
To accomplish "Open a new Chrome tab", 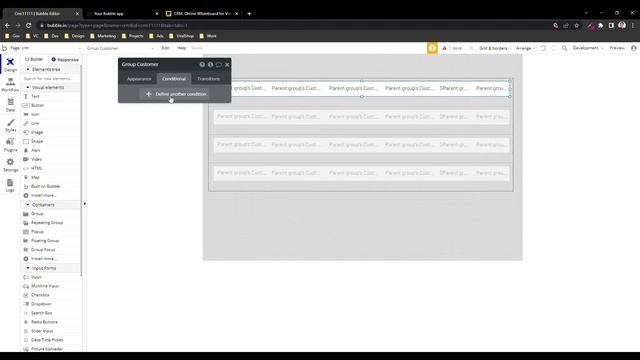I will coord(249,13).
